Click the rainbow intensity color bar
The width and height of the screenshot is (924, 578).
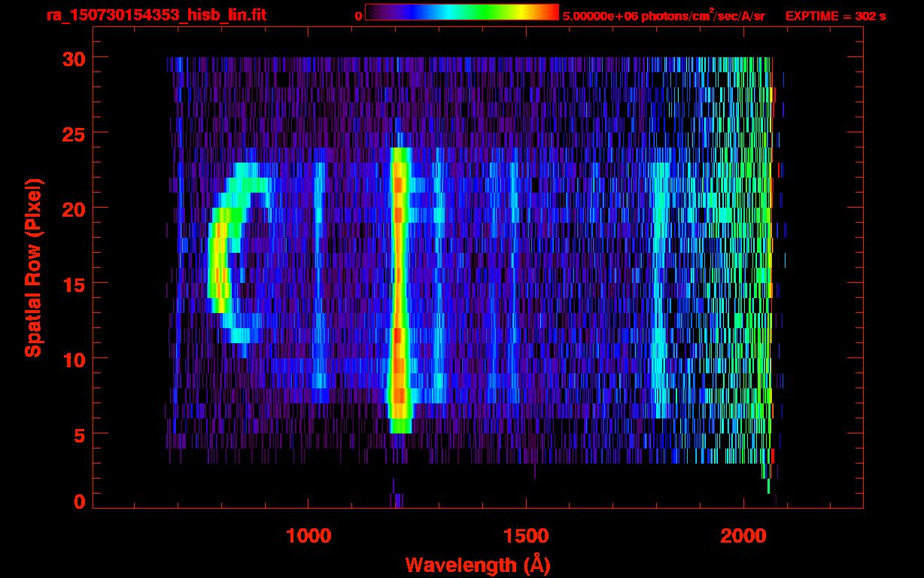462,12
